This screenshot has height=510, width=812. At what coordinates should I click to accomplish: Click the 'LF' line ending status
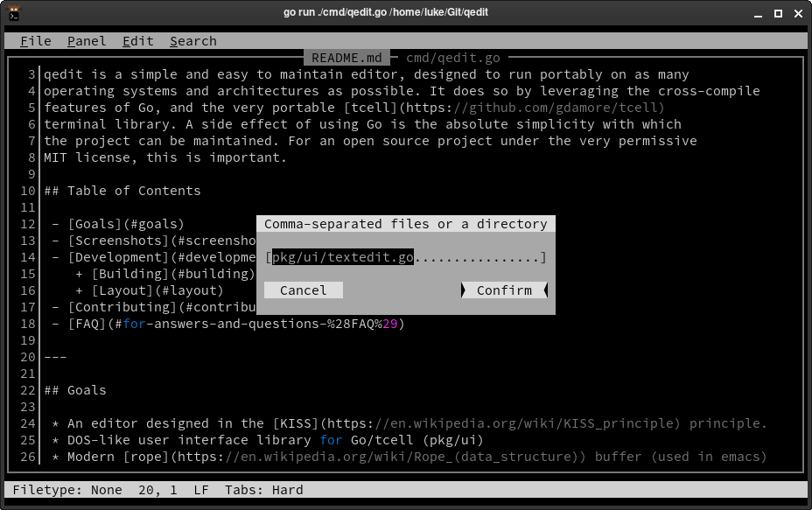[x=201, y=490]
